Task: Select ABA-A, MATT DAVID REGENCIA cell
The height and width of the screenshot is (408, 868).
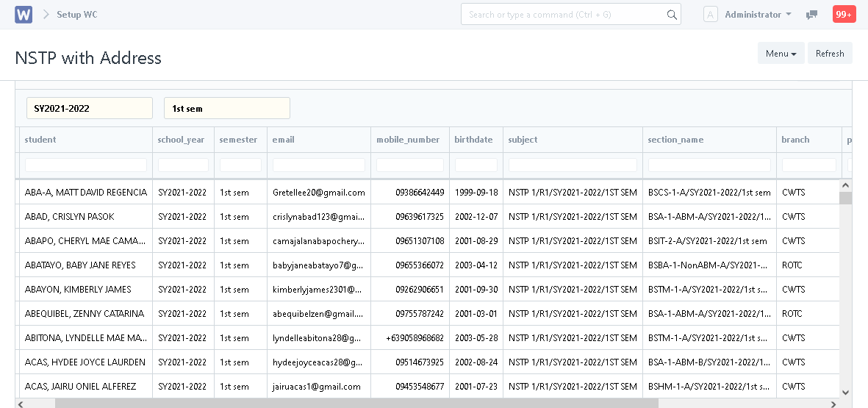Action: (86, 193)
